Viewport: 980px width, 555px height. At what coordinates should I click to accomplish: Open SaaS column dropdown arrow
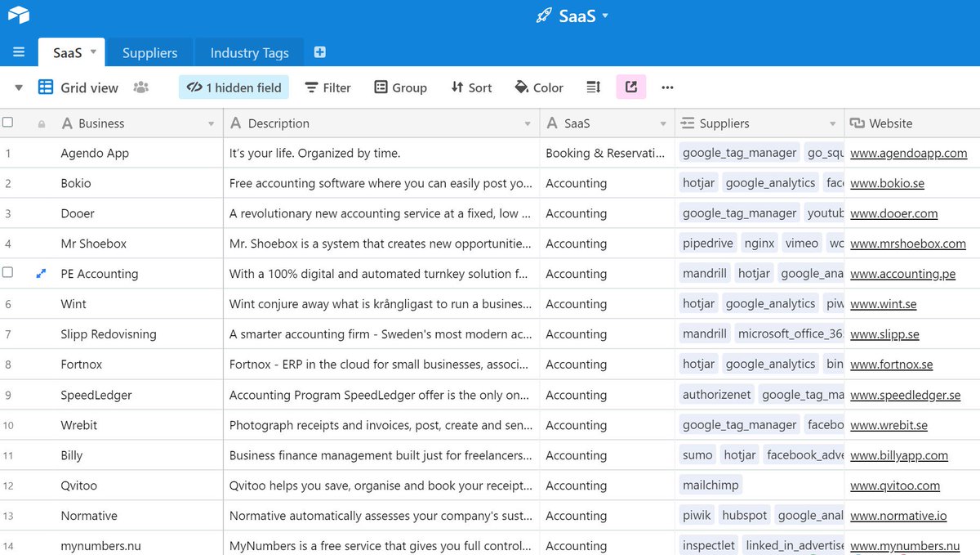tap(663, 124)
